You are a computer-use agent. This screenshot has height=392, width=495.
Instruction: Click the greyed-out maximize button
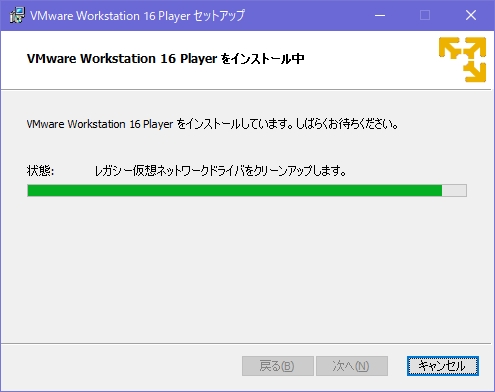[x=425, y=15]
